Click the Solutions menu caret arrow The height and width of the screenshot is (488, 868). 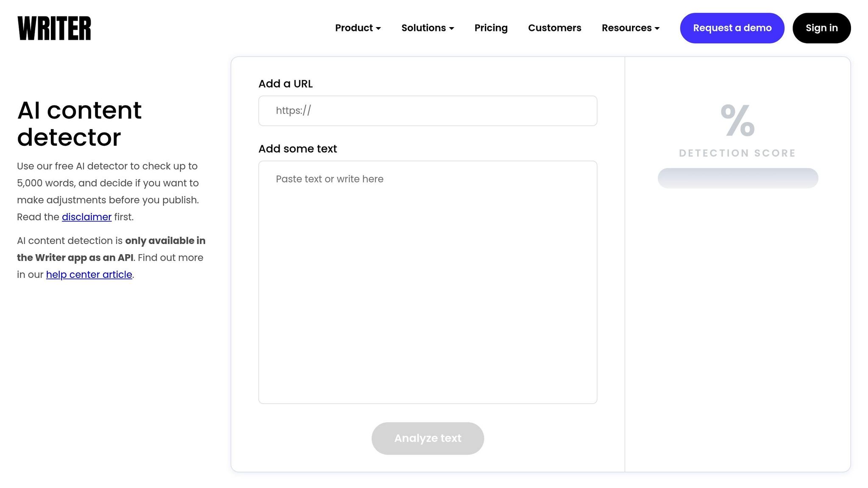pos(452,28)
